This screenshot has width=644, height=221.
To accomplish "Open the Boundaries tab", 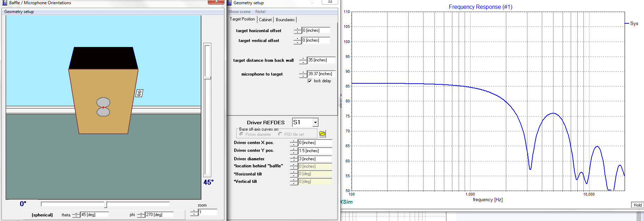I will pos(285,20).
